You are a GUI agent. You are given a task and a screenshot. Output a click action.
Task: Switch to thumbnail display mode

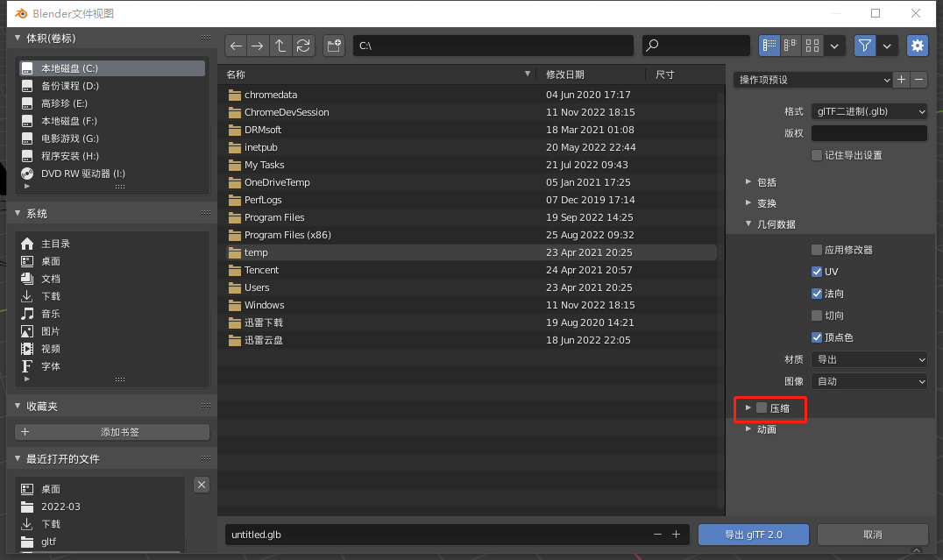click(812, 46)
